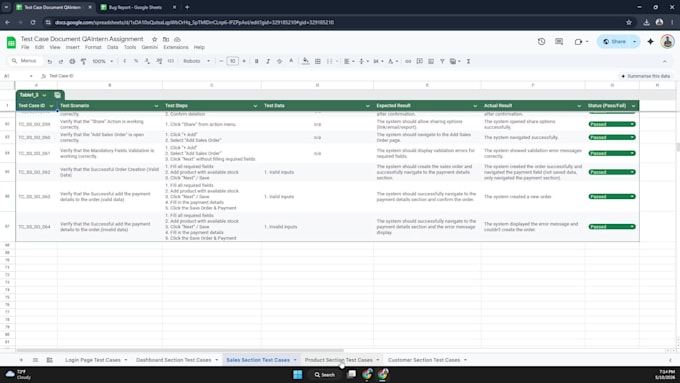Image resolution: width=680 pixels, height=383 pixels.
Task: Switch to Customer Section Test Cases sheet
Action: [x=424, y=360]
